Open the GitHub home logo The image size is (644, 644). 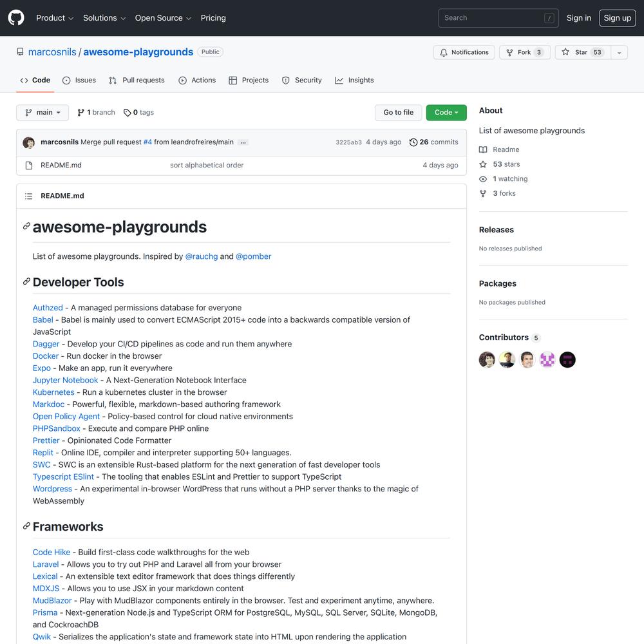click(16, 18)
